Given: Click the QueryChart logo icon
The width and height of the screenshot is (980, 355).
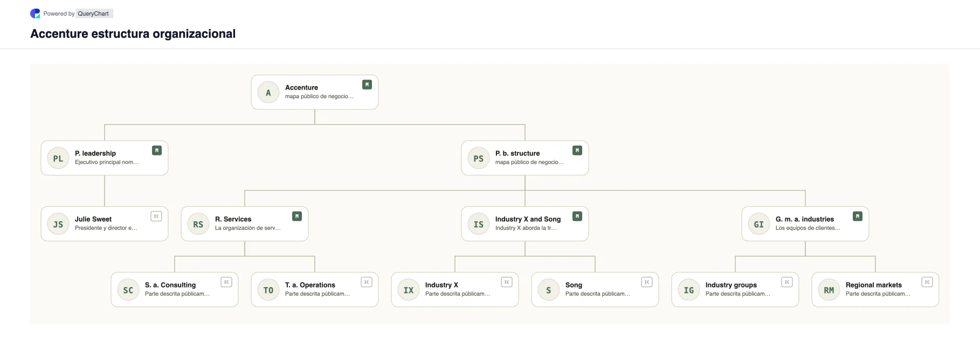Looking at the screenshot, I should (x=35, y=13).
